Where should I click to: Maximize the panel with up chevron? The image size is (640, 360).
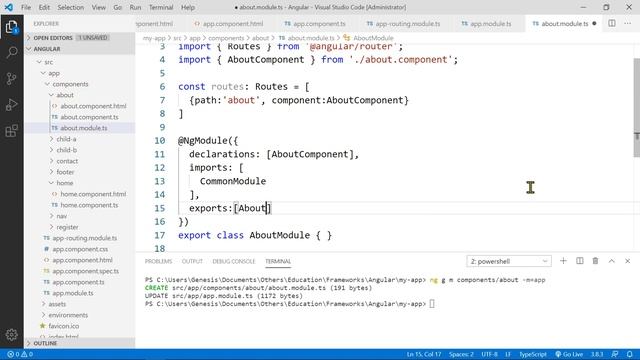pos(611,261)
